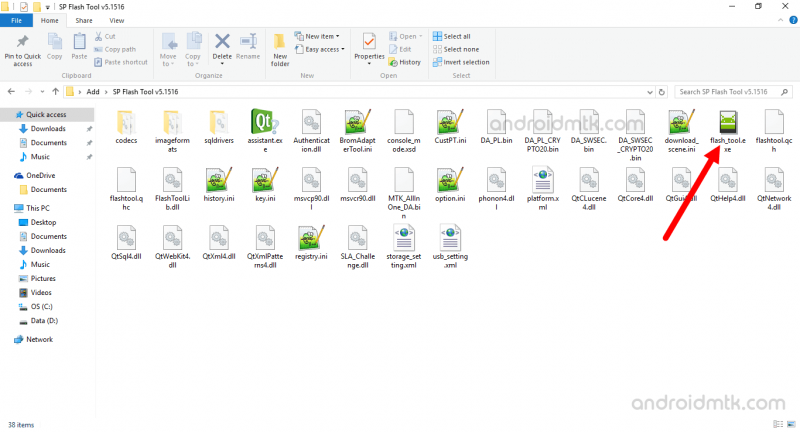
Task: Select the QtNetwork4.dll file
Action: pyautogui.click(x=773, y=189)
